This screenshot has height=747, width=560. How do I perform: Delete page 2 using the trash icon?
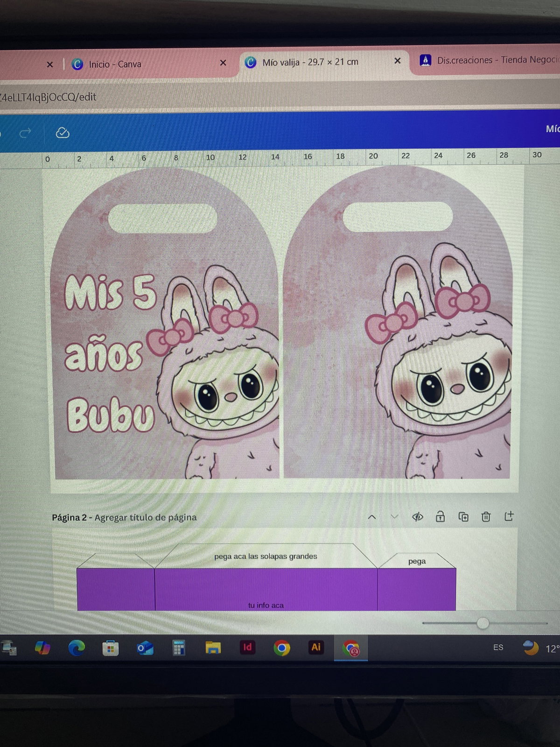pyautogui.click(x=486, y=516)
